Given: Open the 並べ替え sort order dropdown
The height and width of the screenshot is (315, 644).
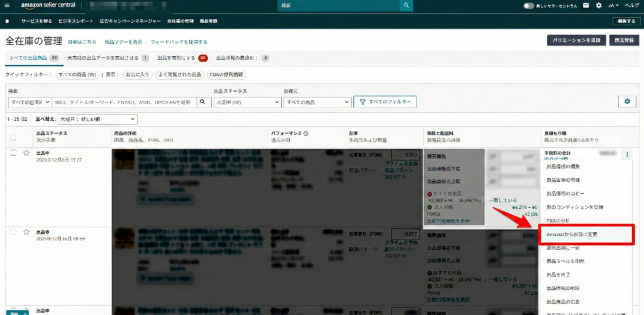Looking at the screenshot, I should 97,119.
